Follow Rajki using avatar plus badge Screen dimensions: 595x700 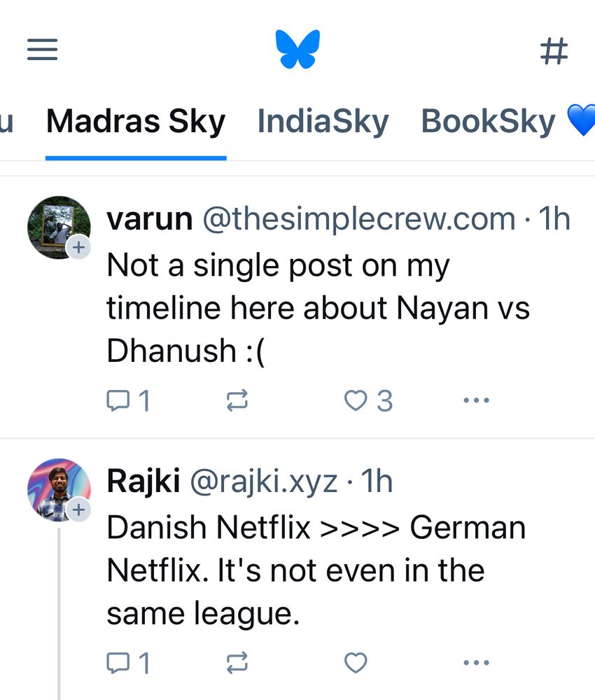(x=78, y=510)
